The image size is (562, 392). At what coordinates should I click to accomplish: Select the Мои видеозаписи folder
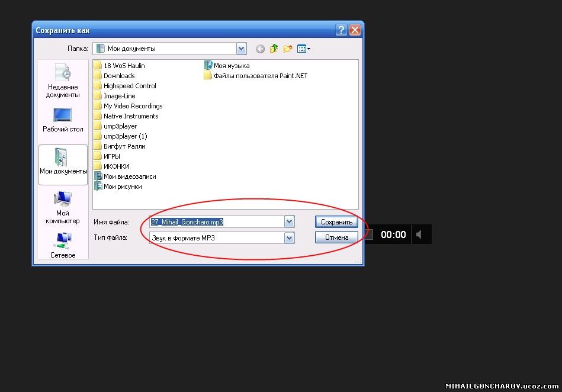(x=125, y=176)
